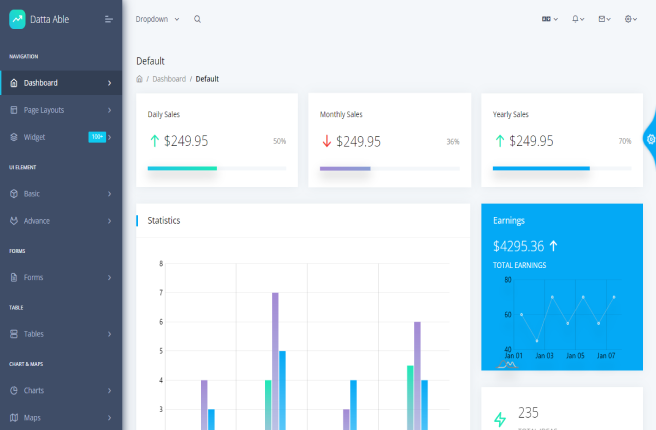Screen dimensions: 656x430
Task: Expand the Charts chevron
Action: pyautogui.click(x=110, y=391)
